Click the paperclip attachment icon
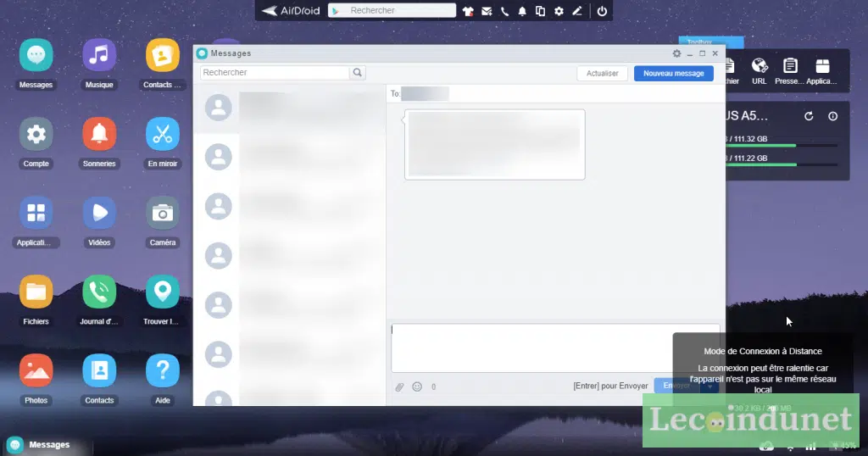The height and width of the screenshot is (456, 868). pyautogui.click(x=400, y=386)
